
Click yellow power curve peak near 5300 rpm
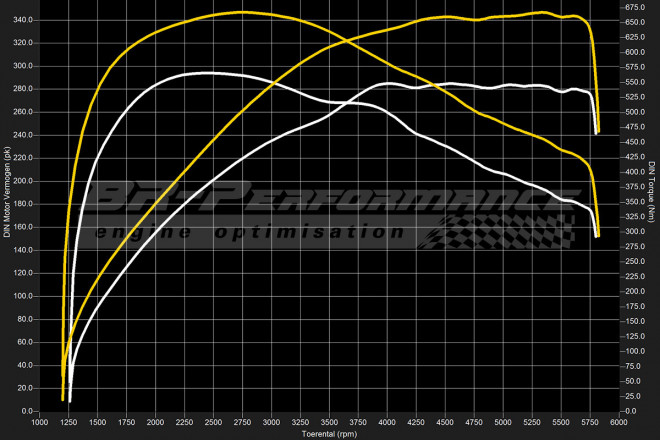coord(540,12)
